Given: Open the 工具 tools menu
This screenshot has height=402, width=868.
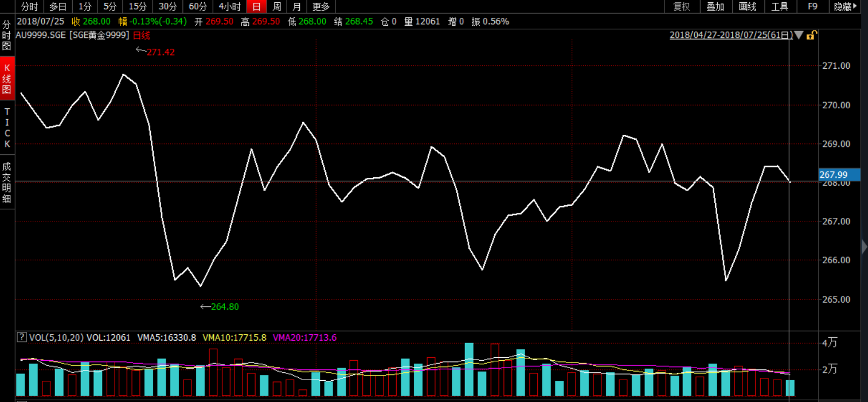Looking at the screenshot, I should [780, 7].
